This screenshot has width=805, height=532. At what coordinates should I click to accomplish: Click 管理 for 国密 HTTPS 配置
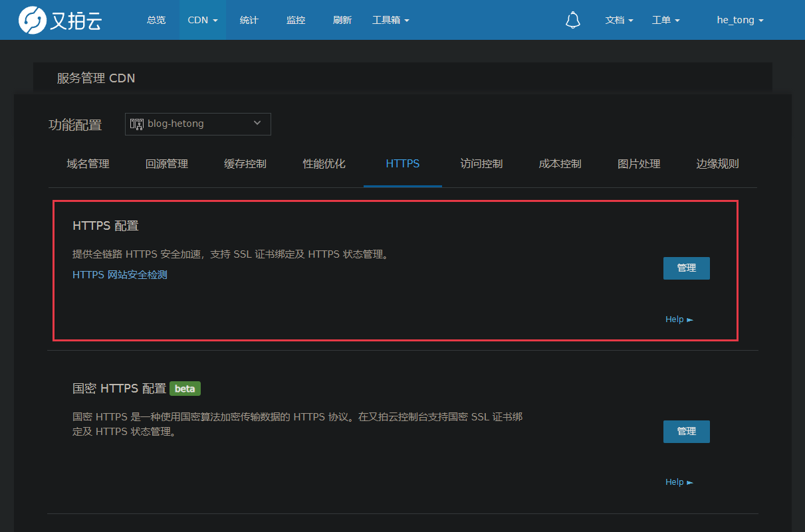pos(686,431)
